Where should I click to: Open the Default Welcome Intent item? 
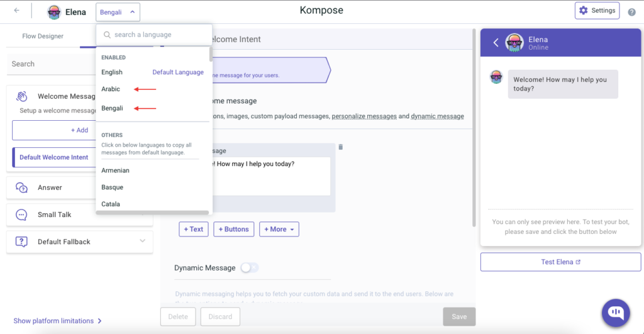click(x=54, y=157)
